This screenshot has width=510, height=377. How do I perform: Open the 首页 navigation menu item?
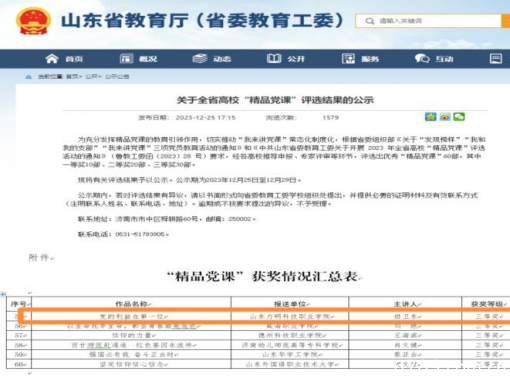click(74, 59)
